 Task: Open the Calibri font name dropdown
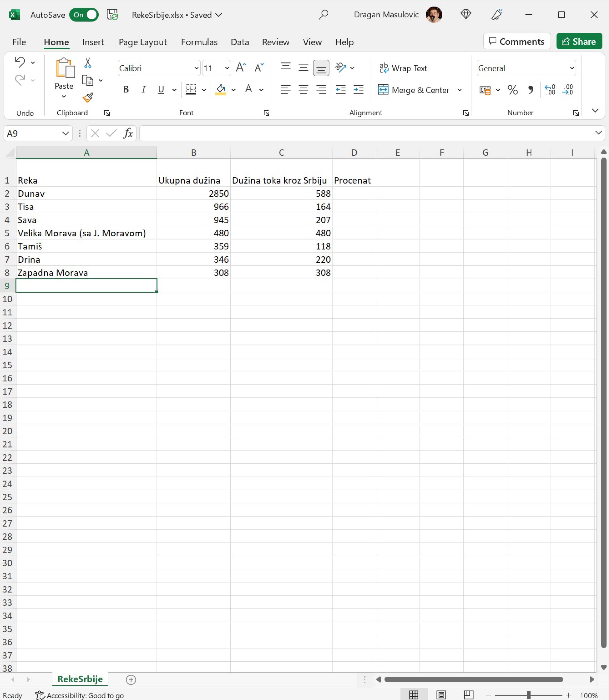point(196,68)
